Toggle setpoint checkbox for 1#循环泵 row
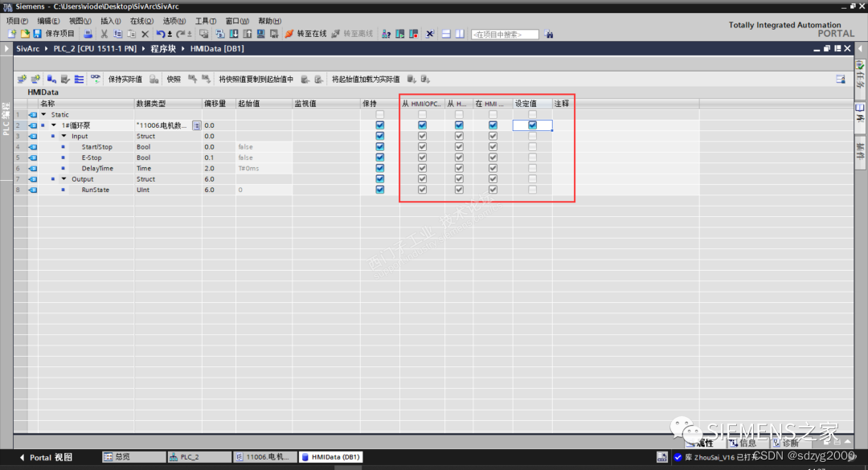The height and width of the screenshot is (470, 868). 532,125
